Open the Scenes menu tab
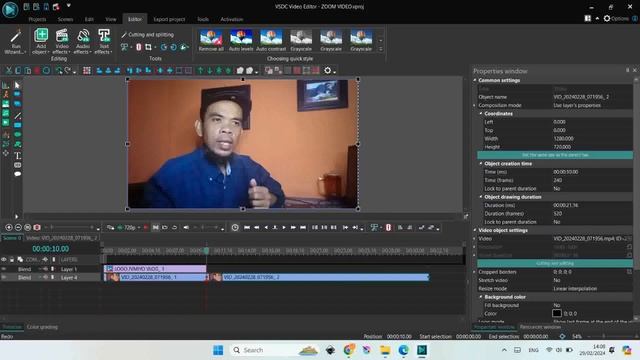 (65, 19)
